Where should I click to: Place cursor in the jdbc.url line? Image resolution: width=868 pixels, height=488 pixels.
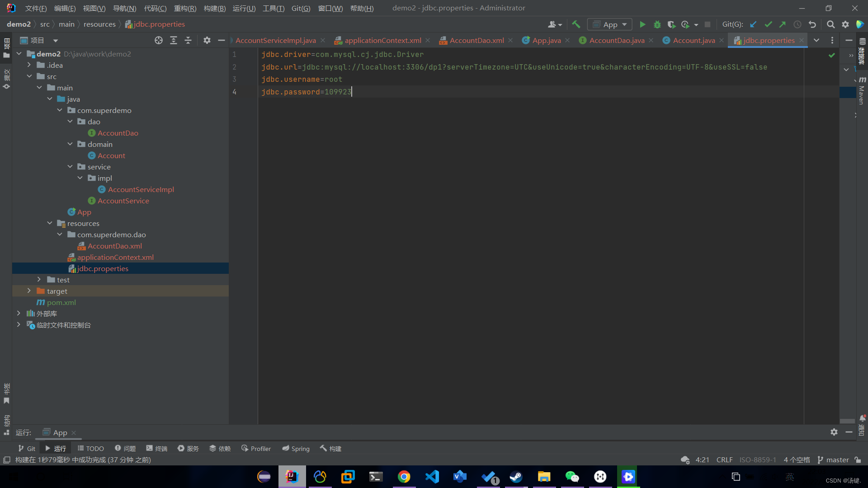pyautogui.click(x=514, y=67)
